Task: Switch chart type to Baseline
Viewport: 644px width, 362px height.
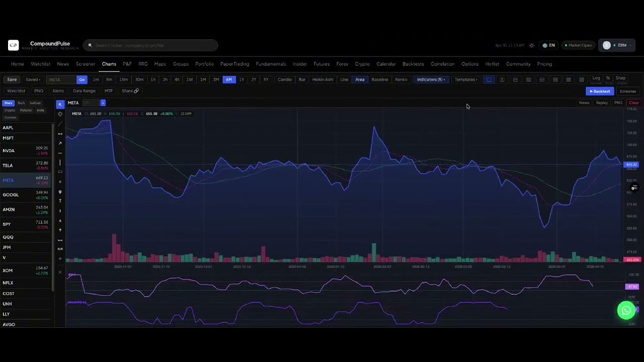Action: 380,79
